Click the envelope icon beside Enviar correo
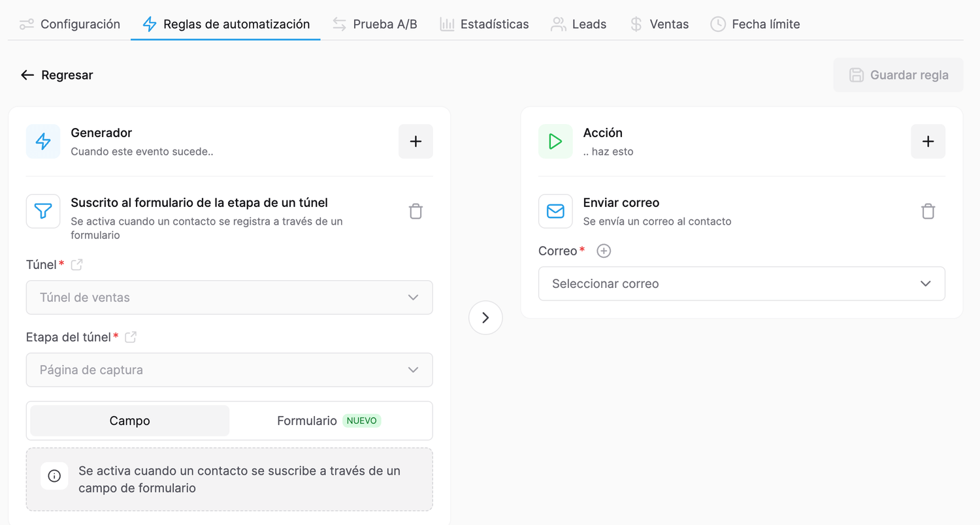The width and height of the screenshot is (980, 525). (x=555, y=211)
